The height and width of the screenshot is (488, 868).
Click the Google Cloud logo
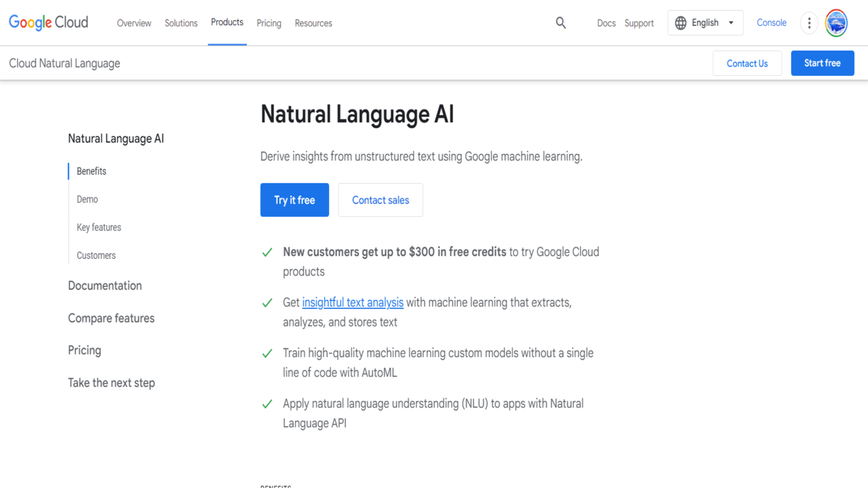[x=48, y=22]
